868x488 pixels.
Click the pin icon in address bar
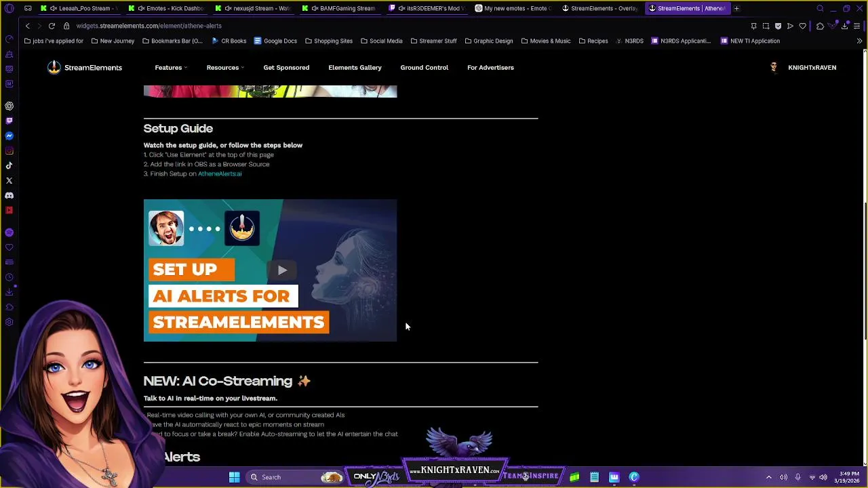tap(753, 26)
